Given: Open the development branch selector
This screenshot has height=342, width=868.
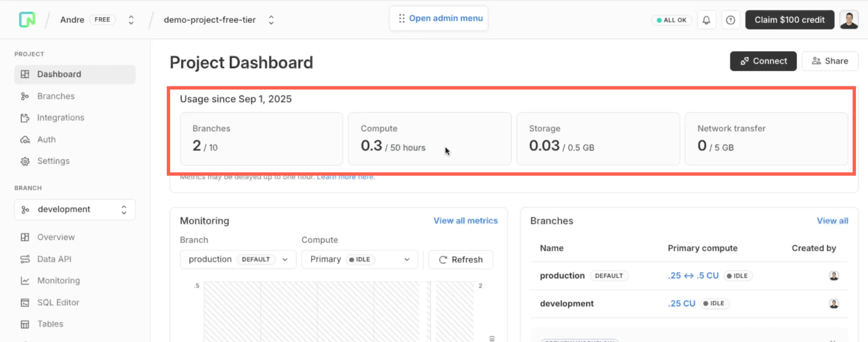Looking at the screenshot, I should coord(75,210).
